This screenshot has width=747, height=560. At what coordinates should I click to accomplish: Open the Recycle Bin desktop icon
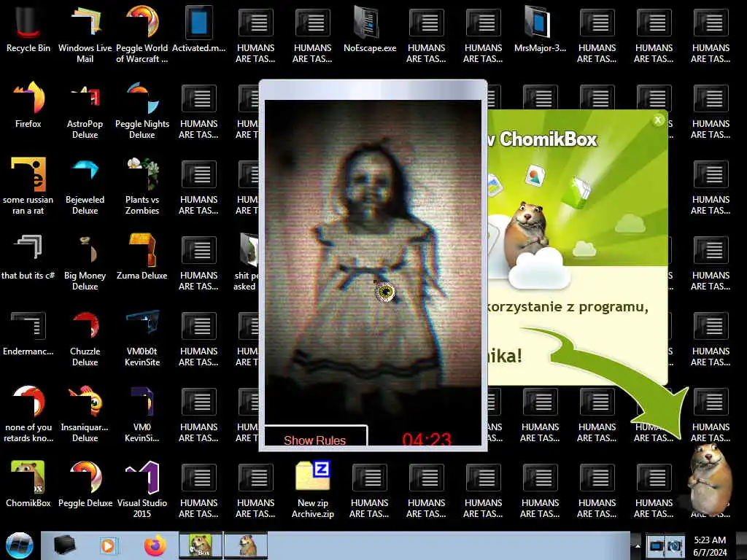[x=28, y=29]
